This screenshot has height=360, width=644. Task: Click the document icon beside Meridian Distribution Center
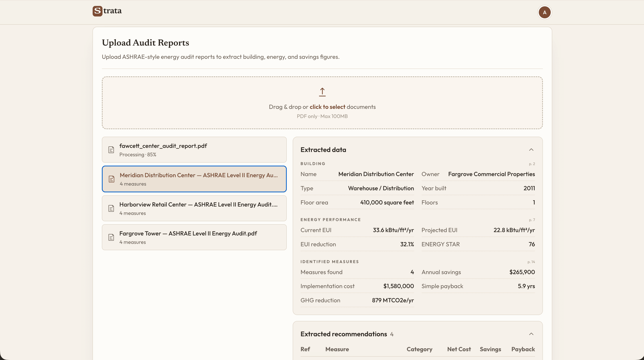(112, 179)
